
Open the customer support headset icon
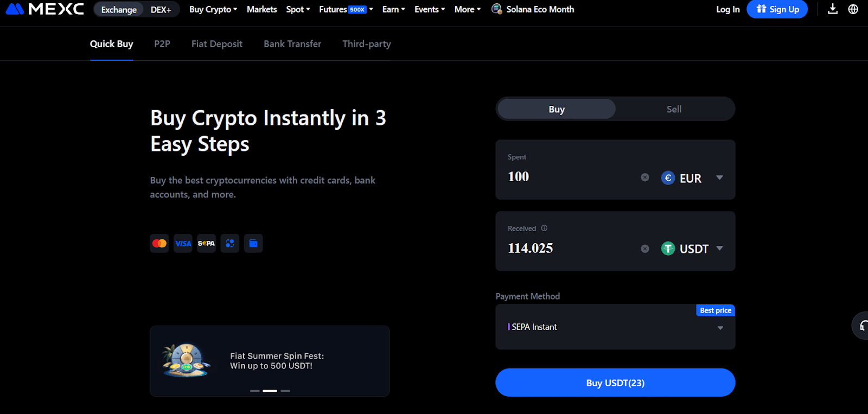tap(862, 326)
